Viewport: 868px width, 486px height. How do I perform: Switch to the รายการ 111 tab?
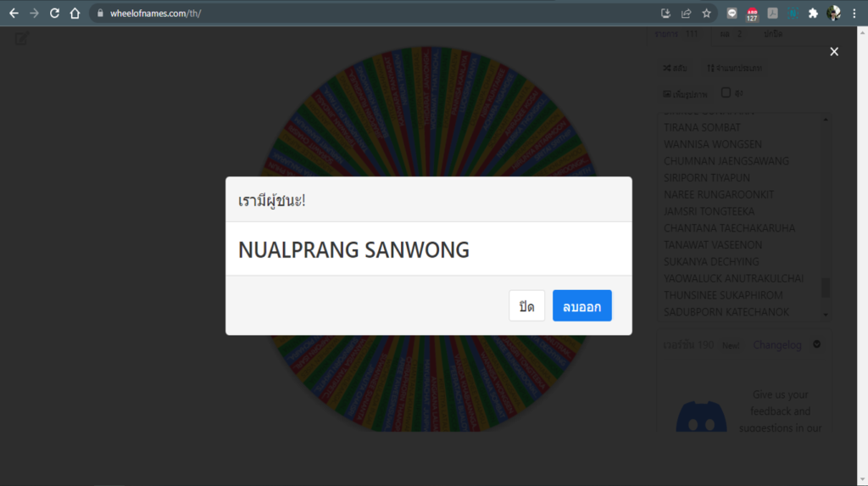[676, 34]
